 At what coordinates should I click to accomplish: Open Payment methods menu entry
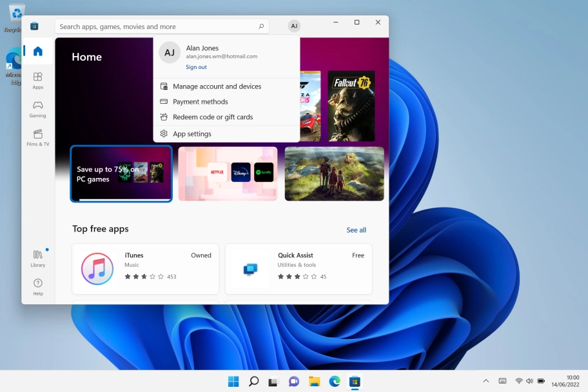click(x=200, y=102)
